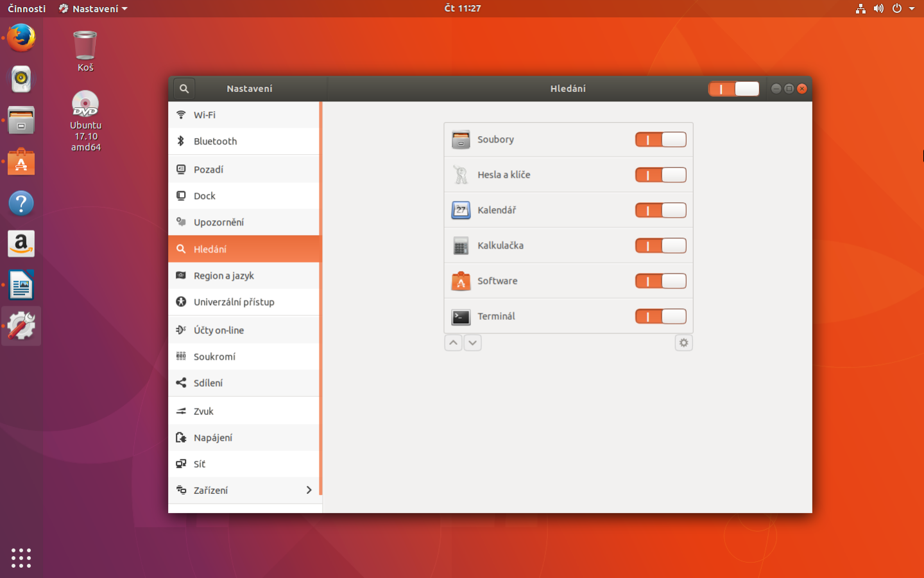Move selected item down in list
The image size is (924, 578).
click(x=472, y=343)
